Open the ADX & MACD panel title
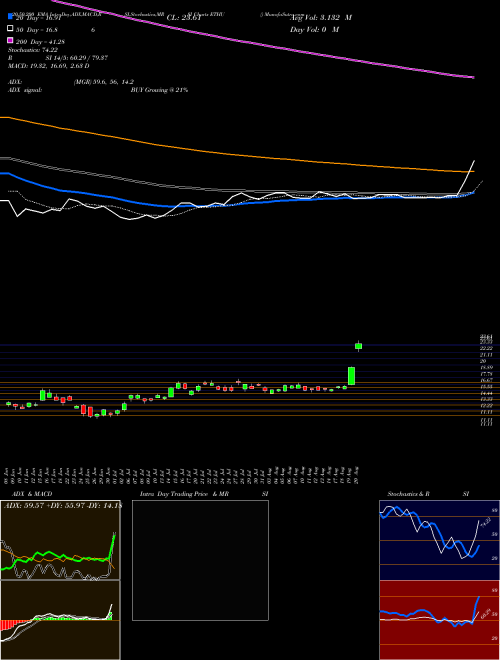The height and width of the screenshot is (660, 500). coord(28,494)
